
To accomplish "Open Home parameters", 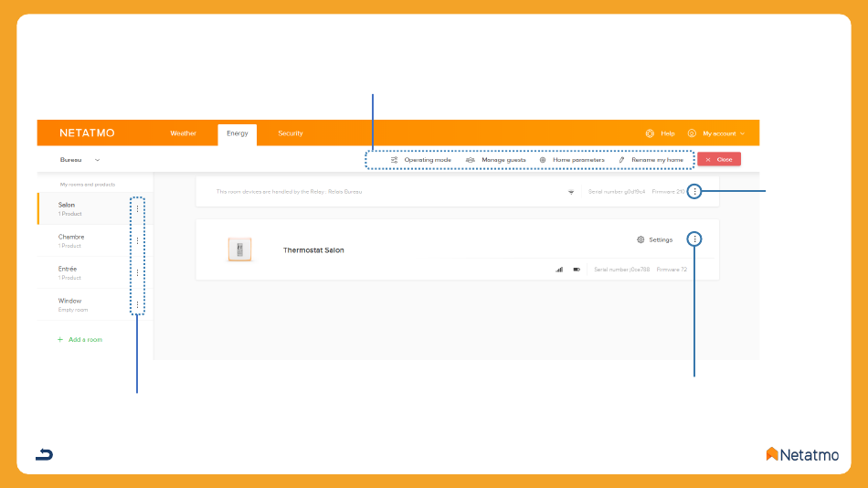I will tap(572, 160).
